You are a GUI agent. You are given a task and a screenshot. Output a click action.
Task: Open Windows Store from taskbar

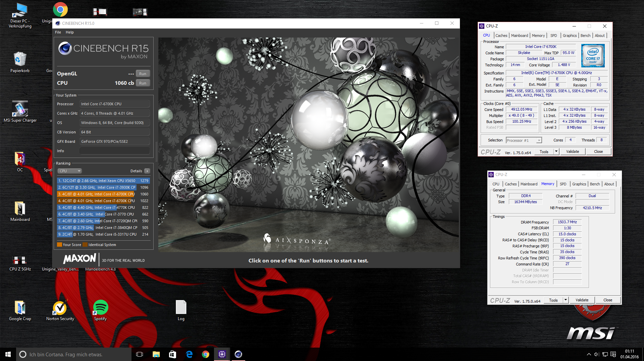172,354
